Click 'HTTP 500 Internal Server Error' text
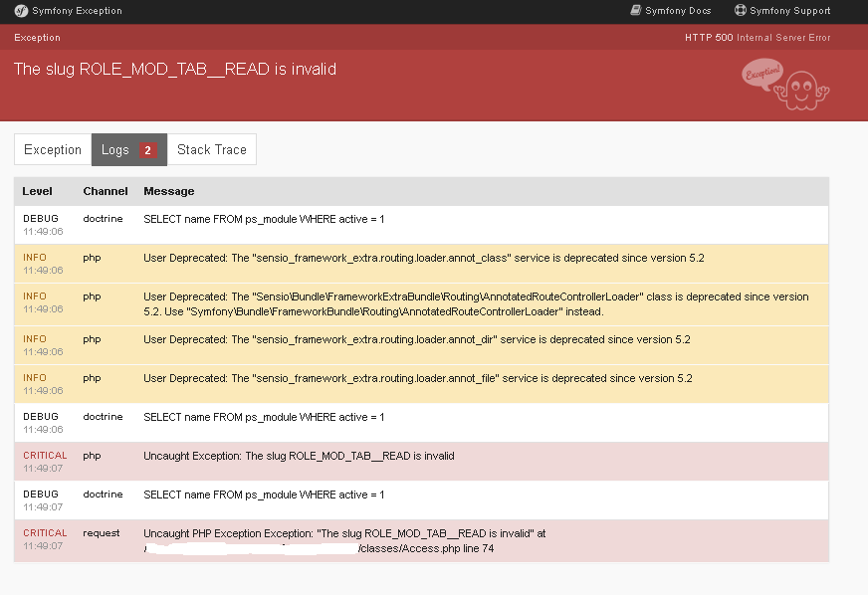 click(x=758, y=38)
